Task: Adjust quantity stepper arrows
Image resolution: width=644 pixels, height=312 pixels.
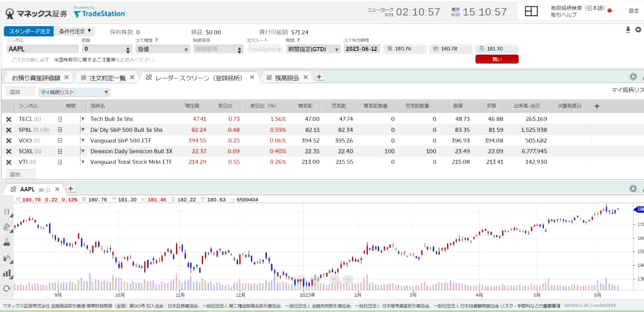Action: click(128, 49)
